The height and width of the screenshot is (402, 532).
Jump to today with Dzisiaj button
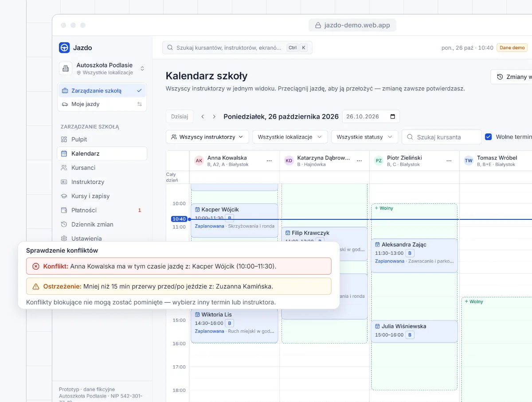(x=180, y=117)
